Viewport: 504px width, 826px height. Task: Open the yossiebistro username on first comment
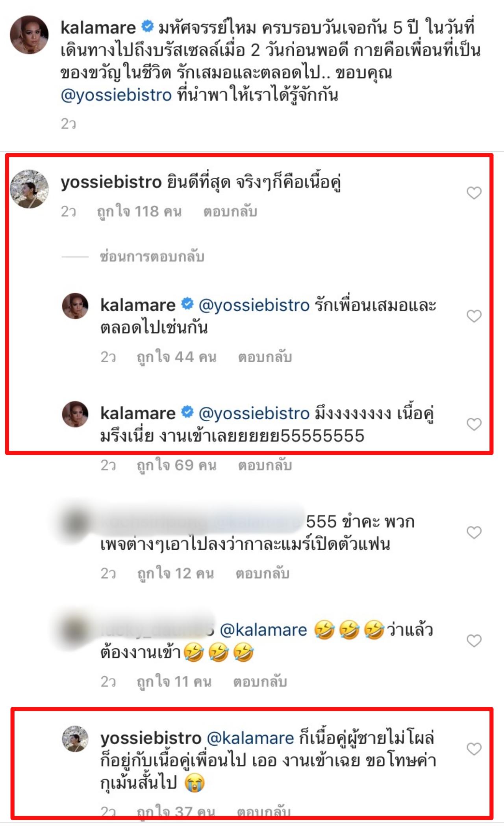[111, 182]
